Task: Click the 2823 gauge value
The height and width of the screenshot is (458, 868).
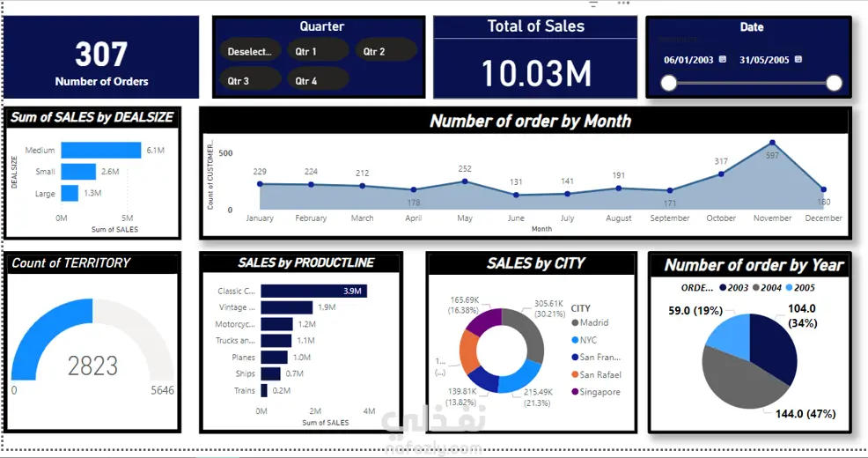Action: click(x=93, y=366)
